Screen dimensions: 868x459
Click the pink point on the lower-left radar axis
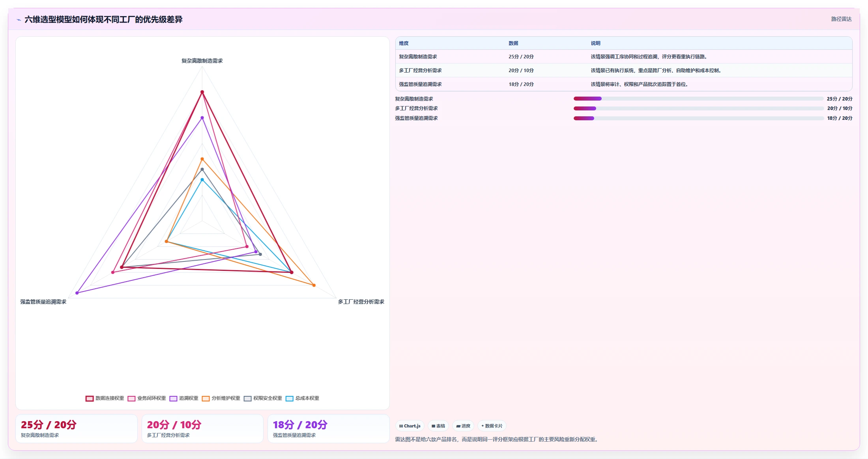point(113,272)
